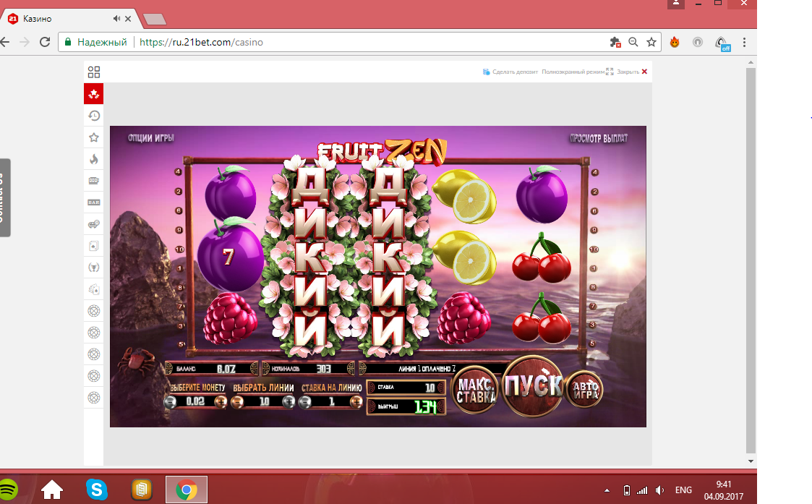Open the multiple playing cards poker icon
This screenshot has height=504, width=812.
point(94,289)
